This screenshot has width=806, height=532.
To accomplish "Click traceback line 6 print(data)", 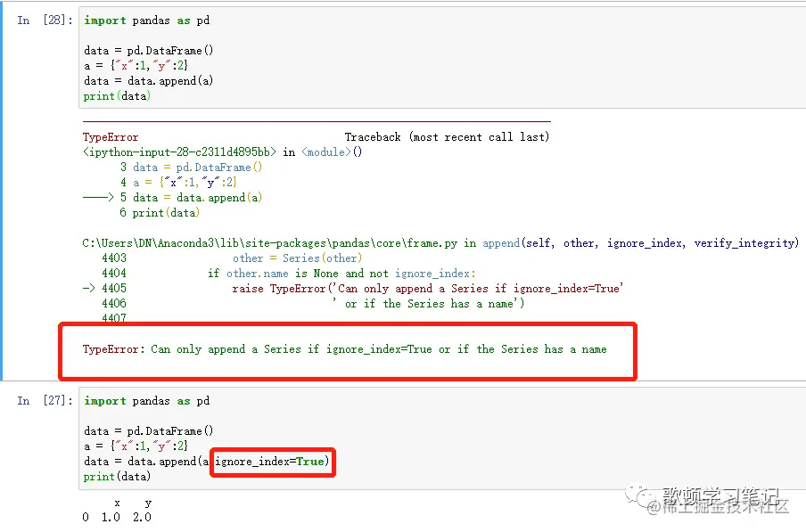I will (160, 213).
